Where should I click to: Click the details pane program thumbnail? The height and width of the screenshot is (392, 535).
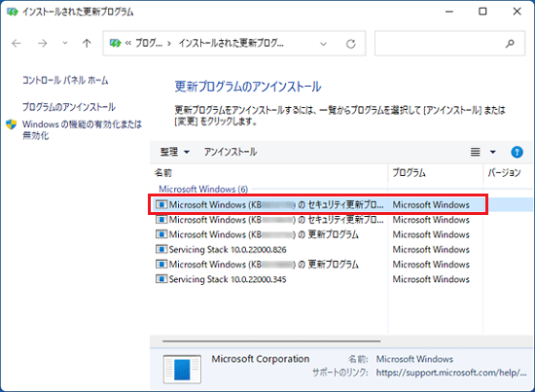[x=182, y=370]
